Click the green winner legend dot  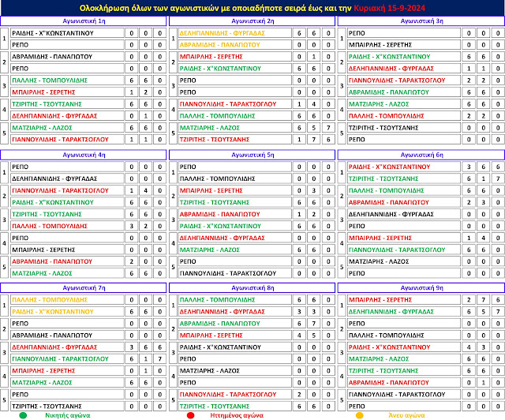23,415
